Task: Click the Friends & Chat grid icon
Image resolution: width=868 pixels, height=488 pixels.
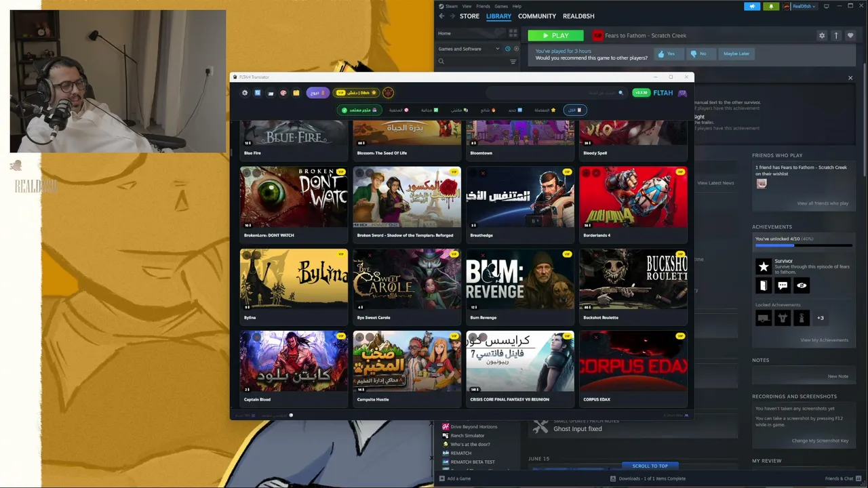Action: point(857,479)
